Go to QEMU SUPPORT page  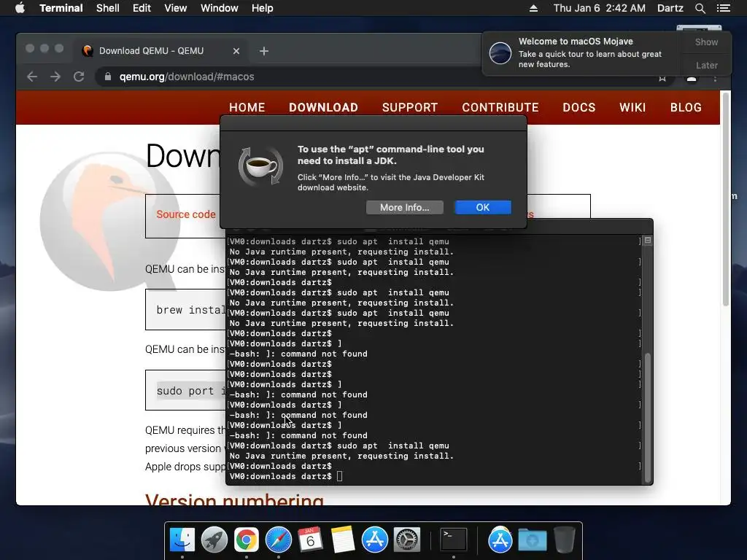click(410, 108)
